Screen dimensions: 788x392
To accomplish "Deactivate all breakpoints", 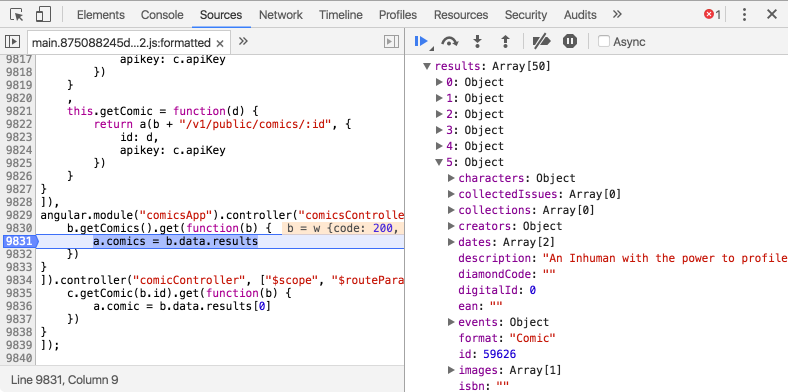I will [x=541, y=42].
